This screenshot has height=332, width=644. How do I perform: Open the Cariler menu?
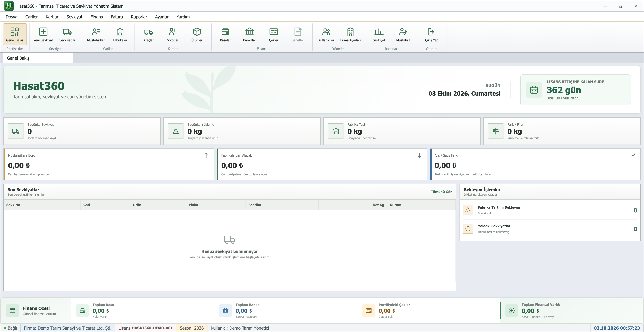click(32, 17)
